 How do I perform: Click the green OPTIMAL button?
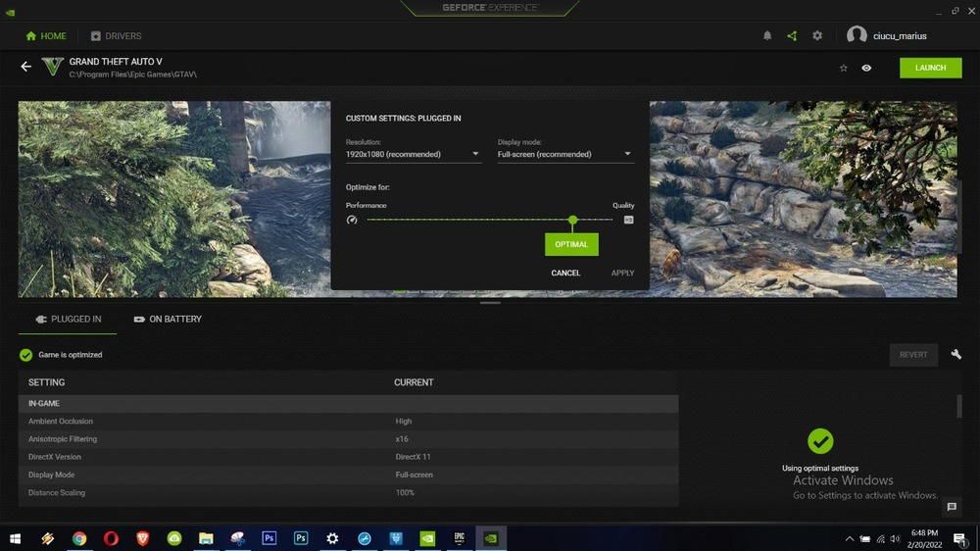(571, 244)
